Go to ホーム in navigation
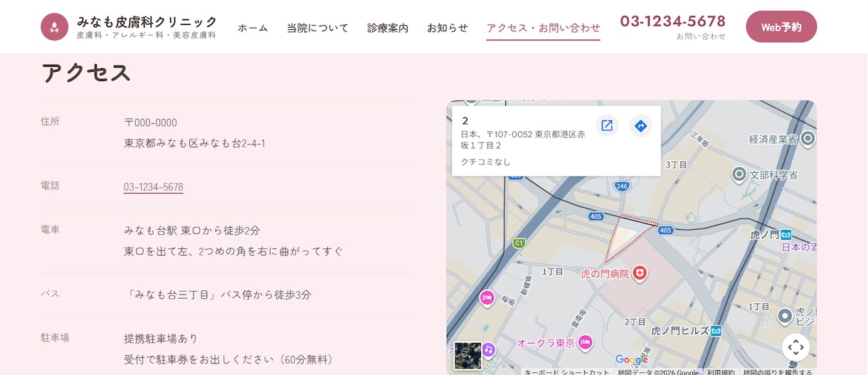Screen dimensions: 868x375 click(x=253, y=28)
